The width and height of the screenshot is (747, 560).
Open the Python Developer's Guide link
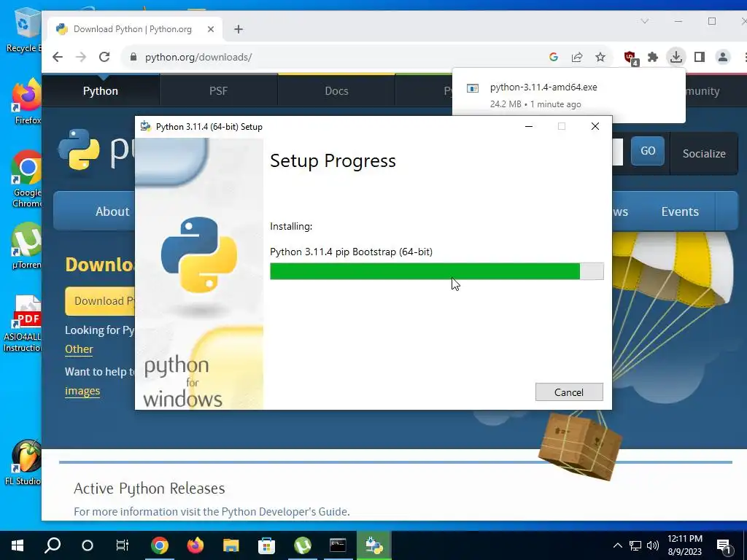[285, 511]
